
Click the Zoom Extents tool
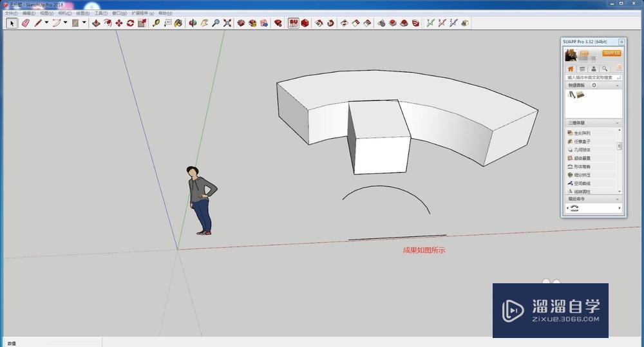227,23
